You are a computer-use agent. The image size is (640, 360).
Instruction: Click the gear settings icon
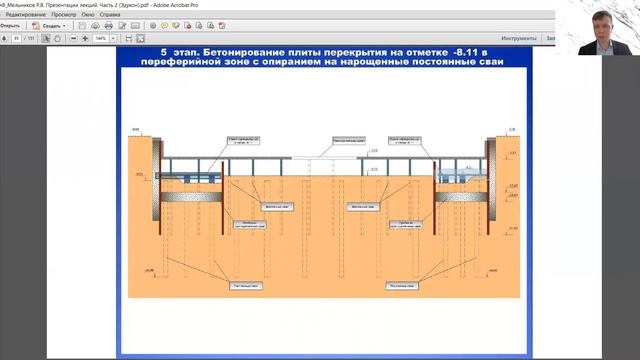(153, 26)
